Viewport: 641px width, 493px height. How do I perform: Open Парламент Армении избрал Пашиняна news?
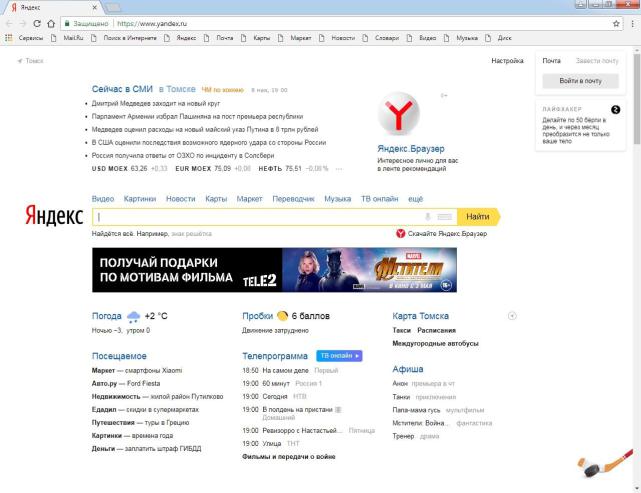click(197, 117)
